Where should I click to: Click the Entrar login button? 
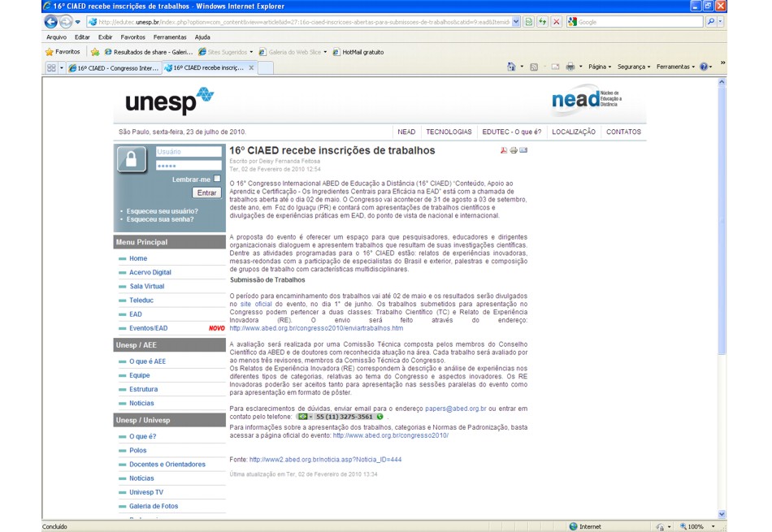[206, 193]
